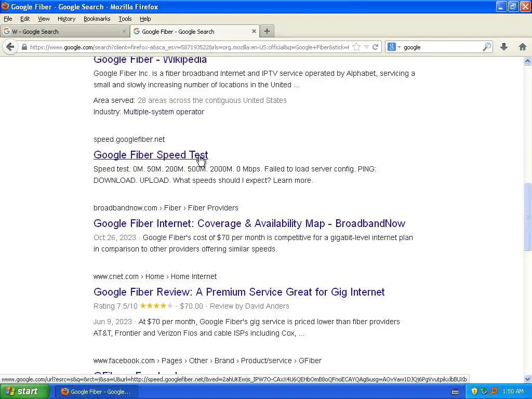Click the network connection tray icon
Image resolution: width=532 pixels, height=399 pixels.
click(x=484, y=392)
